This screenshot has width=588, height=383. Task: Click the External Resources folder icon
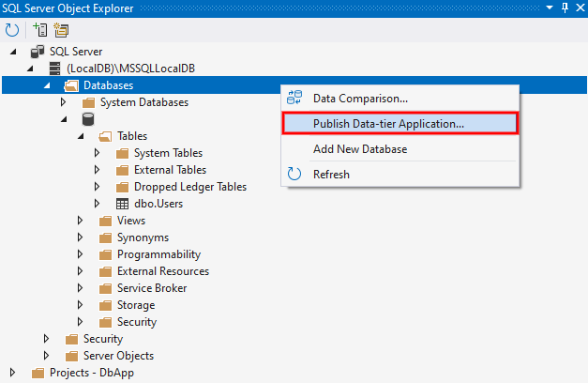105,271
